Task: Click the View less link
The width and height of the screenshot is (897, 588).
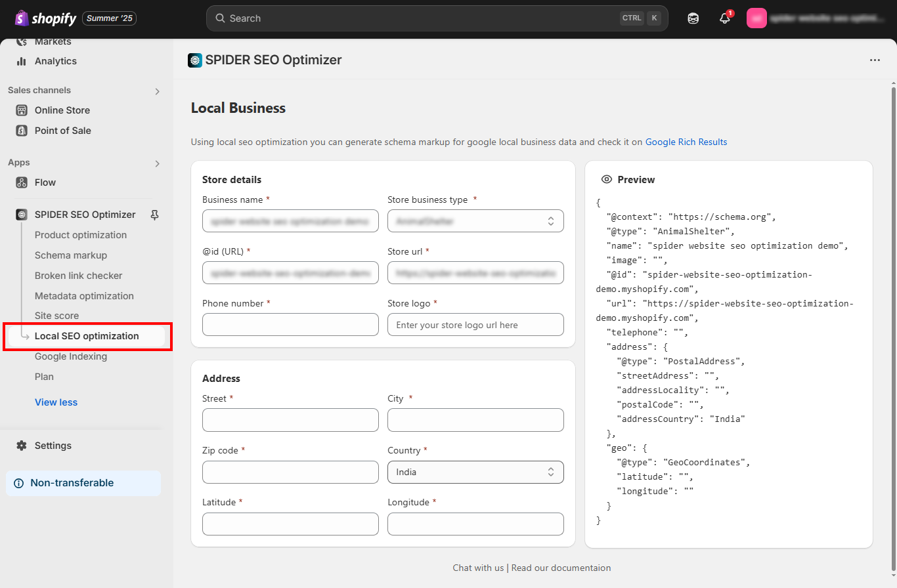Action: [56, 402]
